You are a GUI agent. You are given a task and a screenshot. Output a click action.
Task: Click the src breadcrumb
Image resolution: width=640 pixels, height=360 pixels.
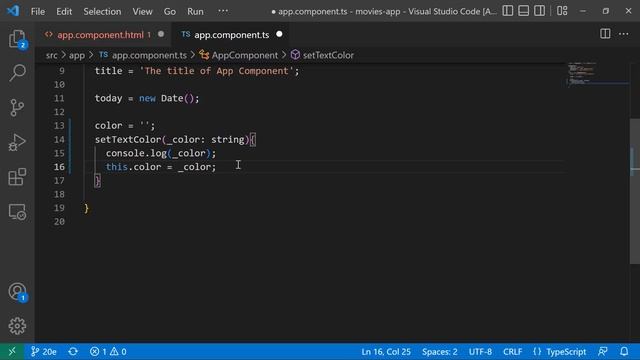51,55
